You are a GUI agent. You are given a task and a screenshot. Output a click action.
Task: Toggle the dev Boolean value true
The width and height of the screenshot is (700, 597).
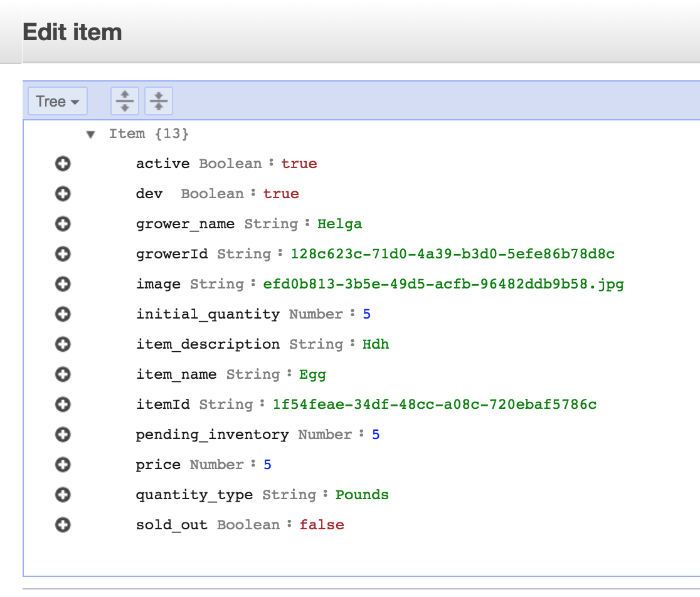click(281, 194)
